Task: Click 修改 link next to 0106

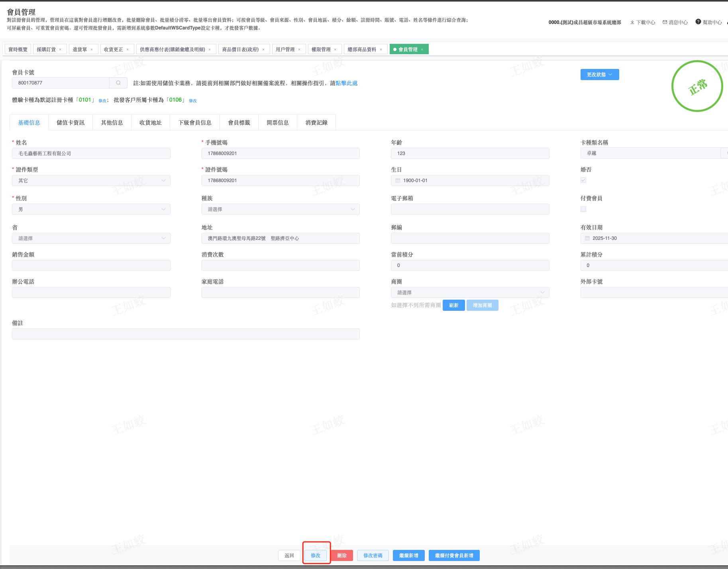Action: click(x=193, y=101)
